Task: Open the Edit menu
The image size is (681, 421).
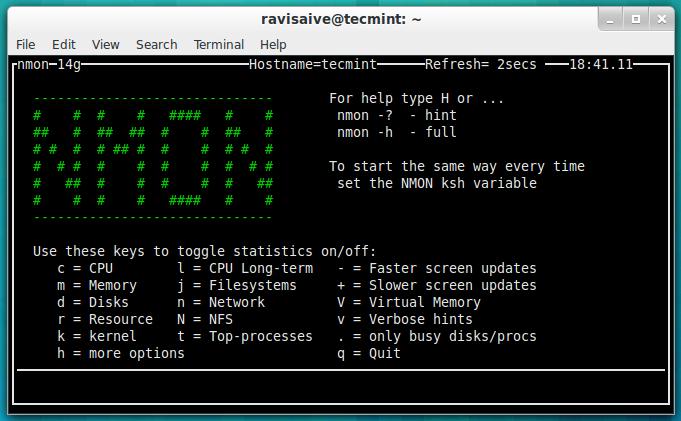Action: (64, 44)
